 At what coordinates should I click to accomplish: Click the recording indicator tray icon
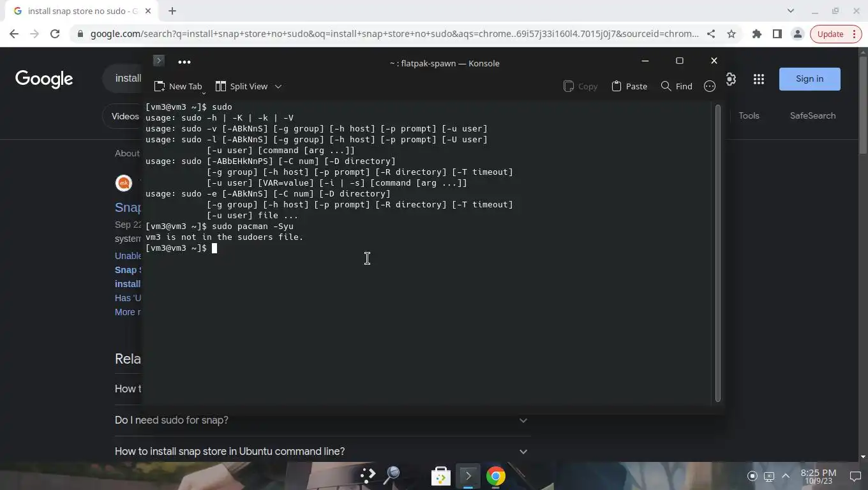752,476
